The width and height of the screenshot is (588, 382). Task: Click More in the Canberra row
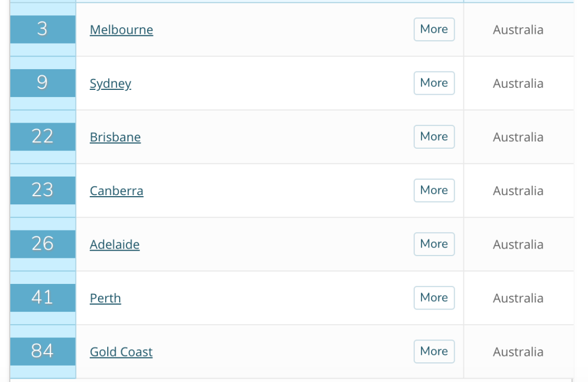pyautogui.click(x=434, y=190)
